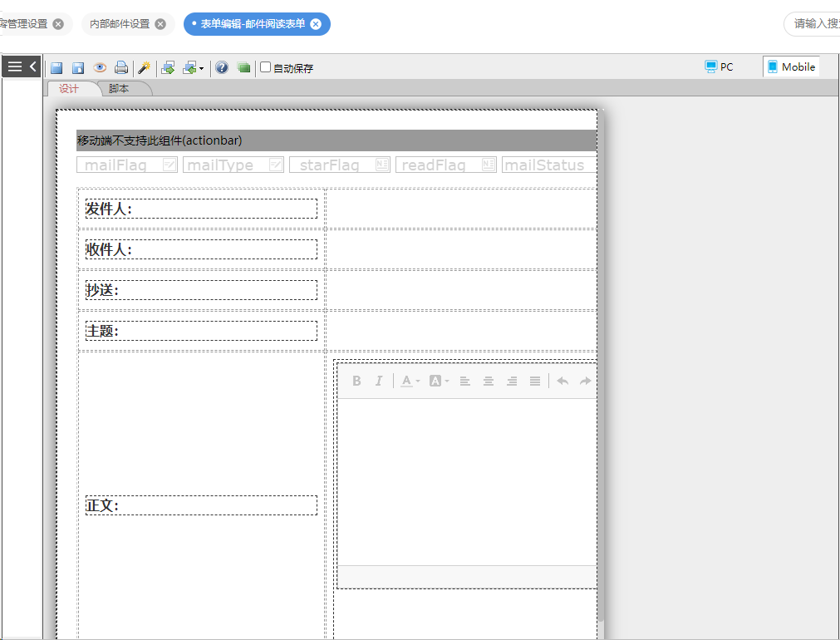
Task: Select the 抄送: label
Action: tap(201, 290)
